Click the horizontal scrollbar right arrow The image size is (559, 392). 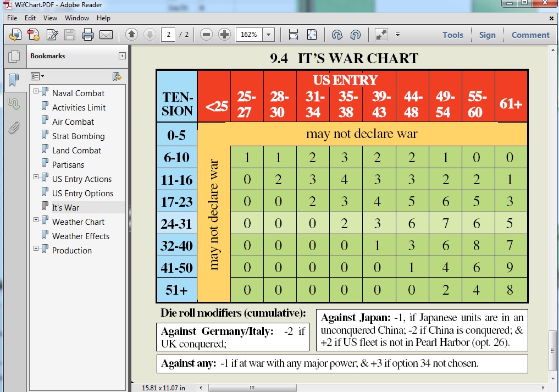click(x=543, y=388)
